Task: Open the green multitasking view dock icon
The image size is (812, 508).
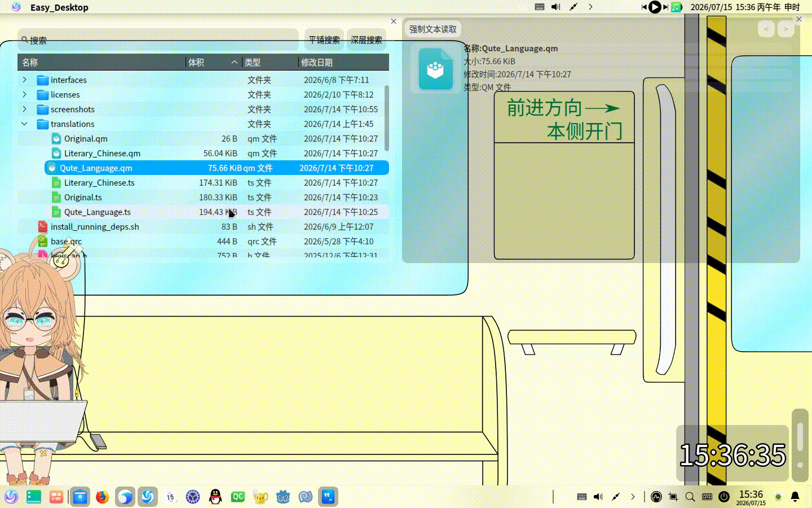Action: pyautogui.click(x=34, y=497)
